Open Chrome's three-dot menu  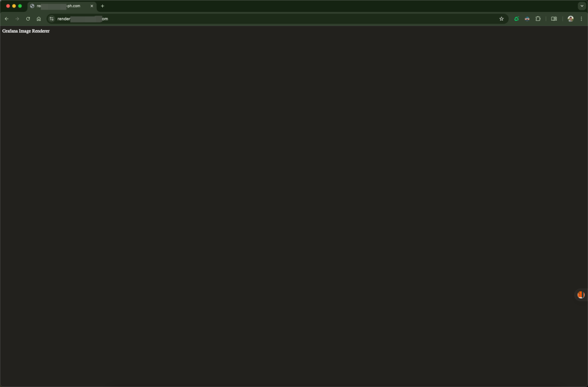point(581,19)
